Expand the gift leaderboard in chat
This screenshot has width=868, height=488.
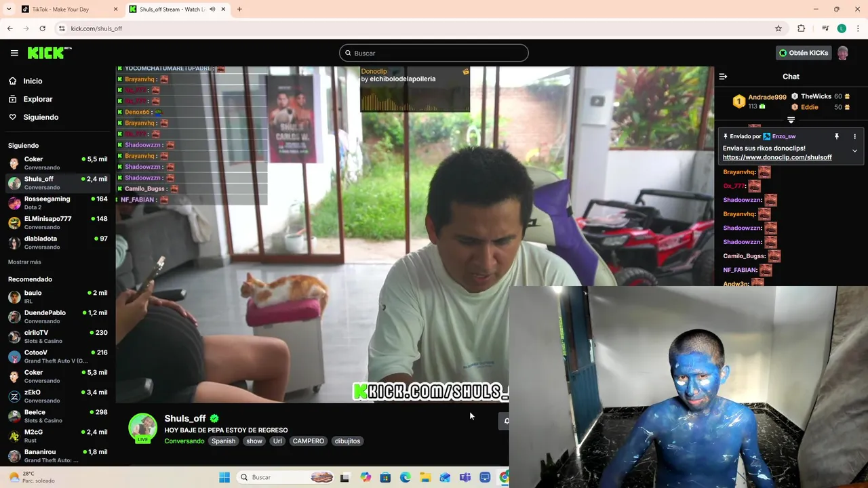[791, 120]
